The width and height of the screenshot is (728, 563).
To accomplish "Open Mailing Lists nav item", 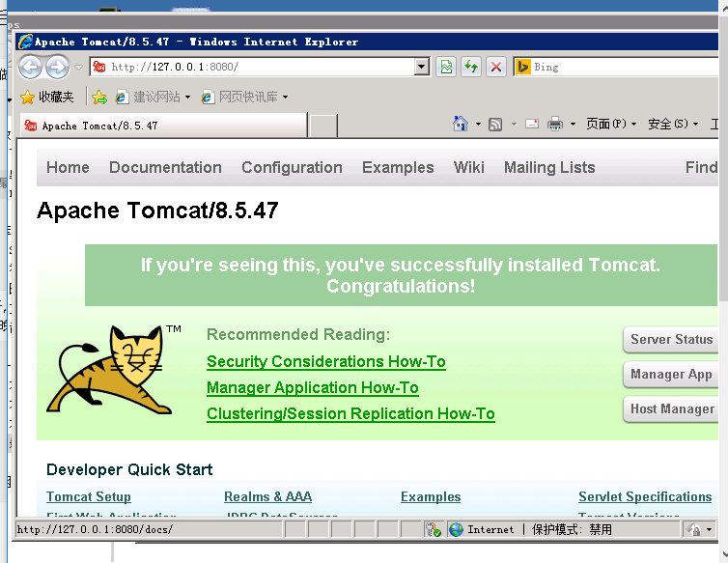I will click(549, 167).
